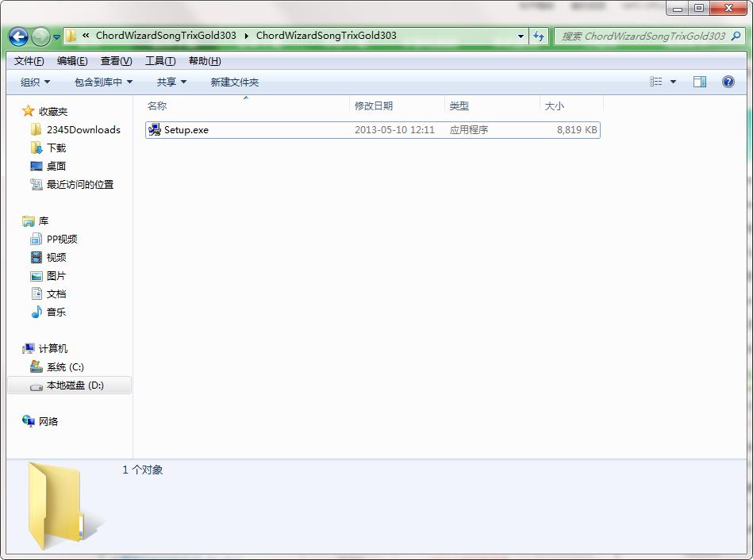Viewport: 753px width, 560px height.
Task: Open 最近访问的位置
Action: 79,185
